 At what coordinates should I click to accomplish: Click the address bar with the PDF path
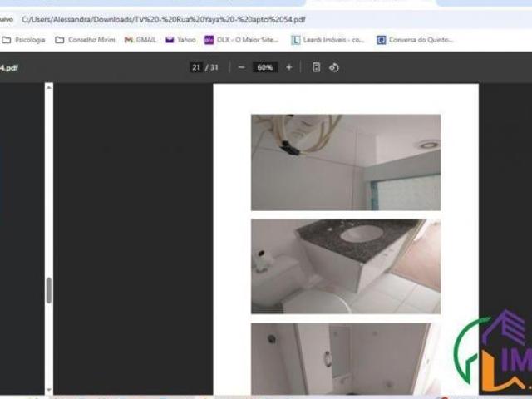point(166,19)
